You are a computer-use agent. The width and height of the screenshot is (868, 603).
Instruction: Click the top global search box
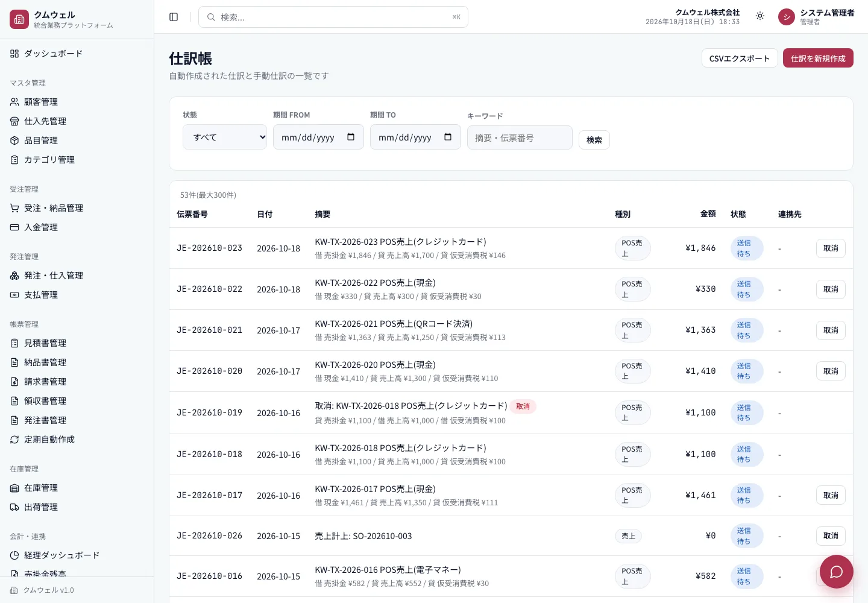333,17
